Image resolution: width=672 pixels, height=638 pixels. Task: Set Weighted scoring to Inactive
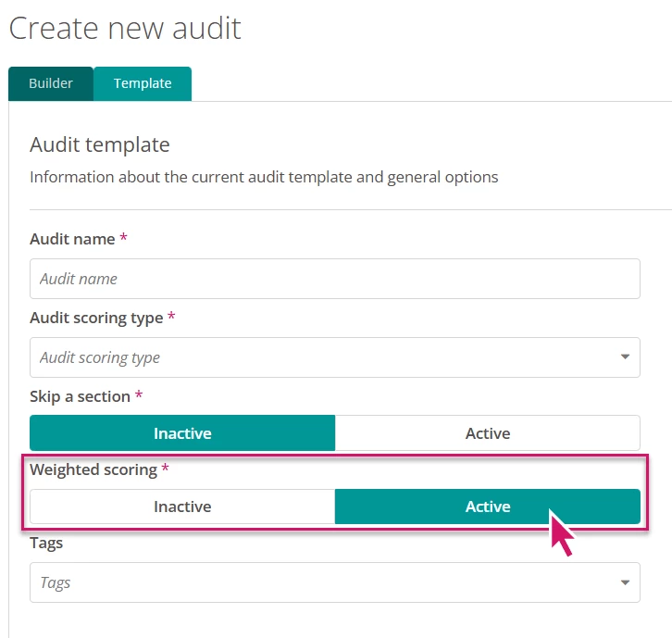(x=182, y=507)
